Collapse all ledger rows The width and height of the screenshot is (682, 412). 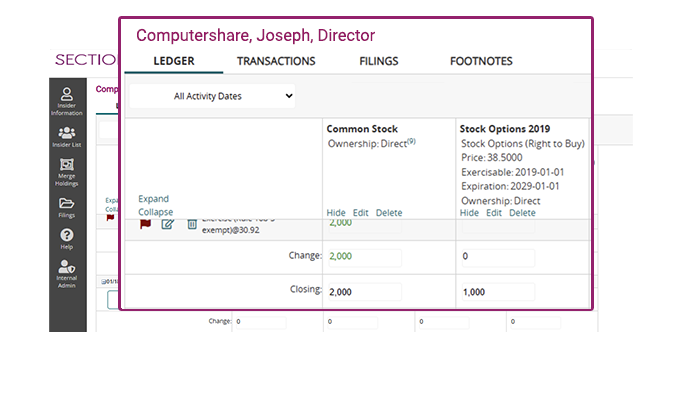pos(156,212)
